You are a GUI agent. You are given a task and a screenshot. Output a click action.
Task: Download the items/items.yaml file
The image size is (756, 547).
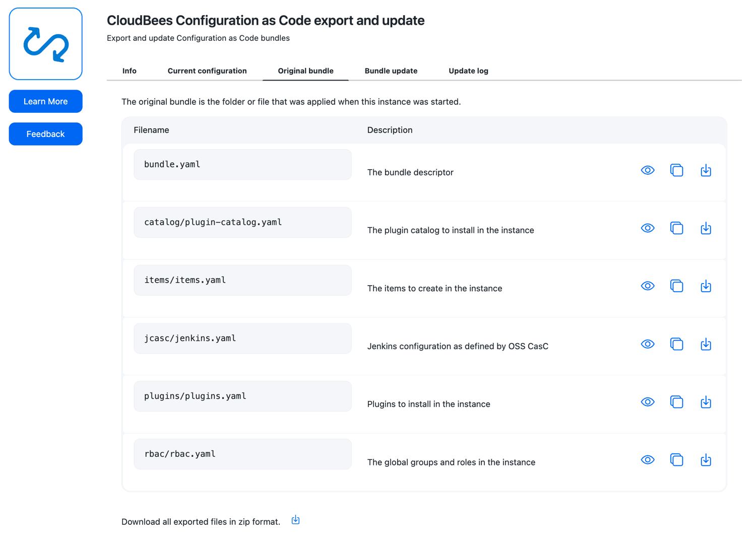coord(706,286)
